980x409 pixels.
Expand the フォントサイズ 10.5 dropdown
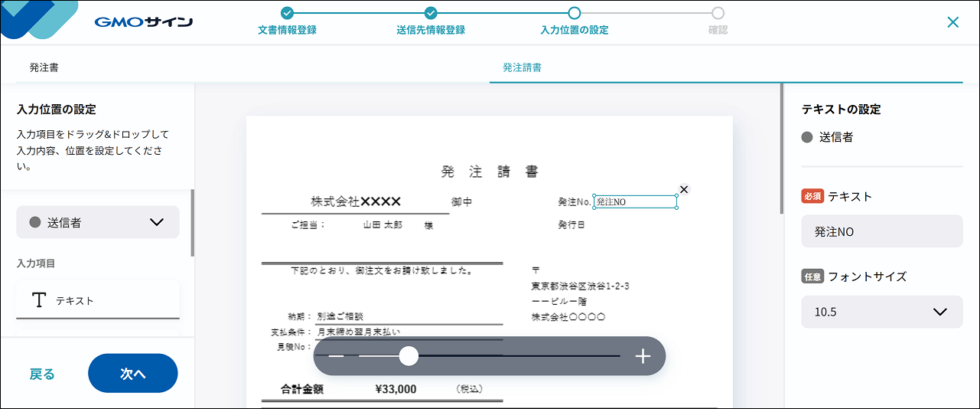881,312
